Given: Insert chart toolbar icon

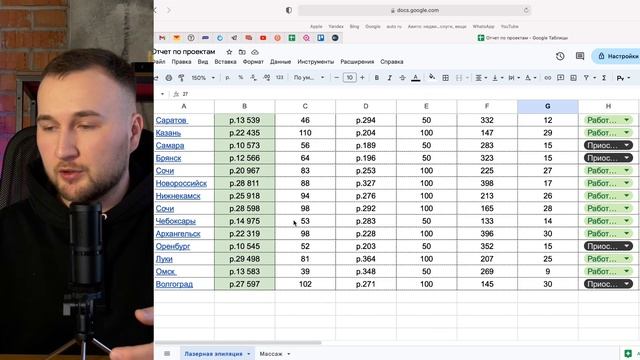Looking at the screenshot, I should (573, 78).
